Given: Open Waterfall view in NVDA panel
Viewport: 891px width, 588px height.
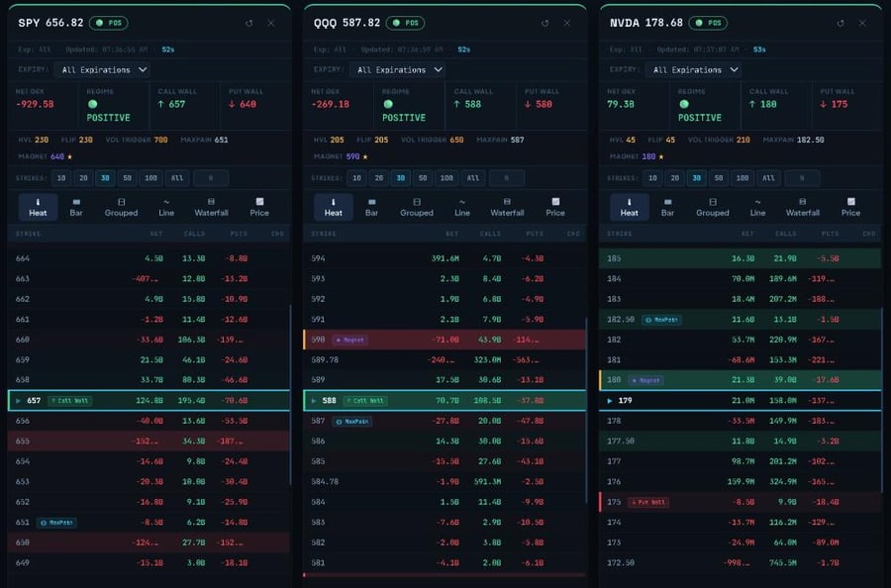Looking at the screenshot, I should 802,207.
